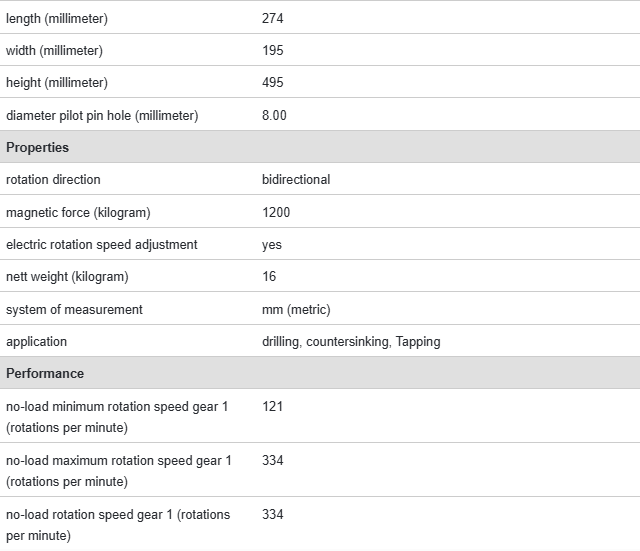Click the magnetic force (kilogram) label

point(78,212)
